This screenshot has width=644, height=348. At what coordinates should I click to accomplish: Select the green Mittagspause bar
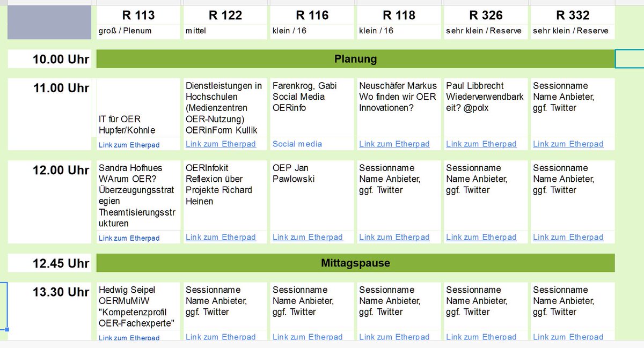point(355,263)
